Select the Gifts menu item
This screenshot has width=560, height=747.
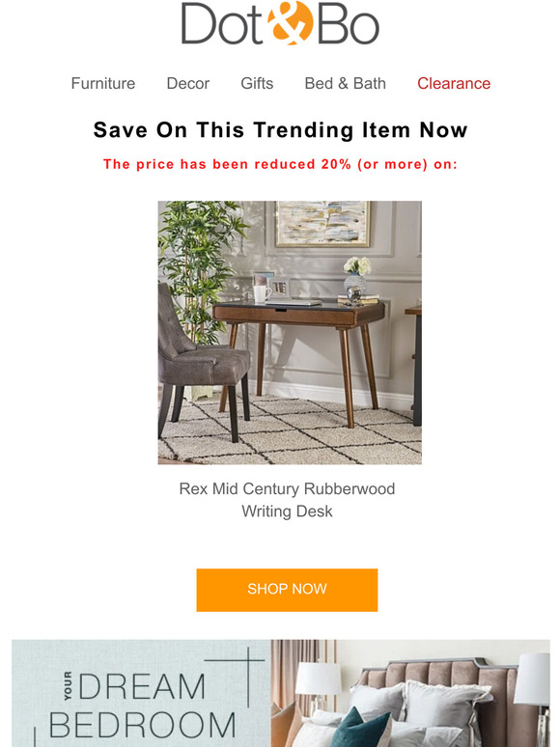(x=257, y=83)
